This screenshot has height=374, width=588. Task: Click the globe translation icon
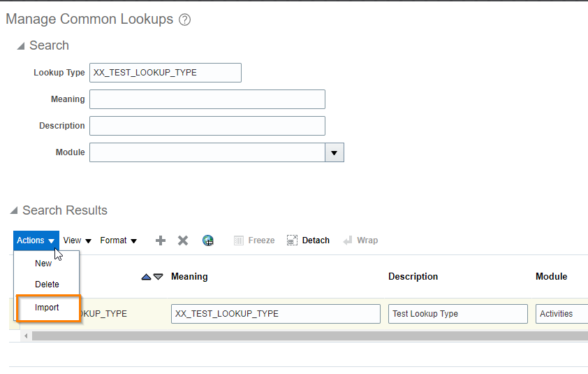click(207, 240)
